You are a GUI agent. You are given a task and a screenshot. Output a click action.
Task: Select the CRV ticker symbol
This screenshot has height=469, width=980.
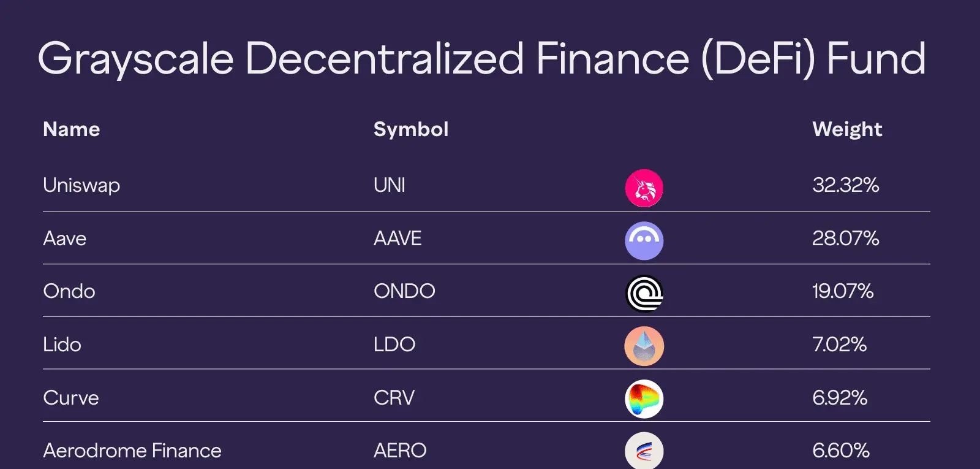pyautogui.click(x=394, y=398)
